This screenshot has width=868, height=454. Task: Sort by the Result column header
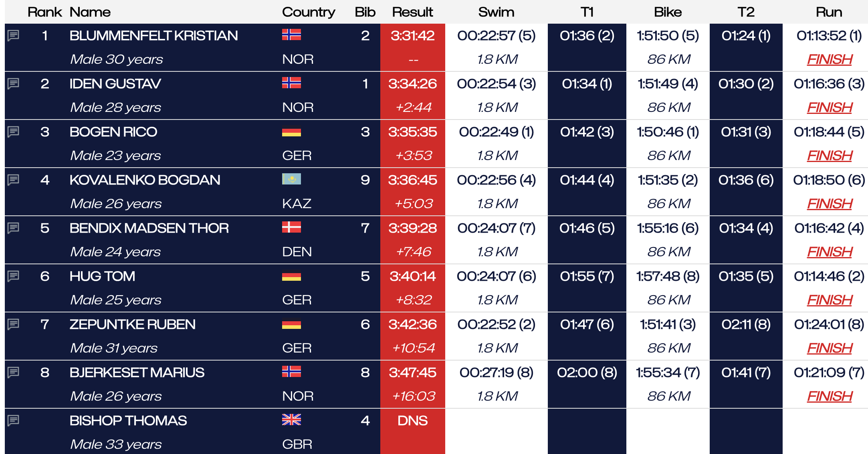tap(412, 12)
